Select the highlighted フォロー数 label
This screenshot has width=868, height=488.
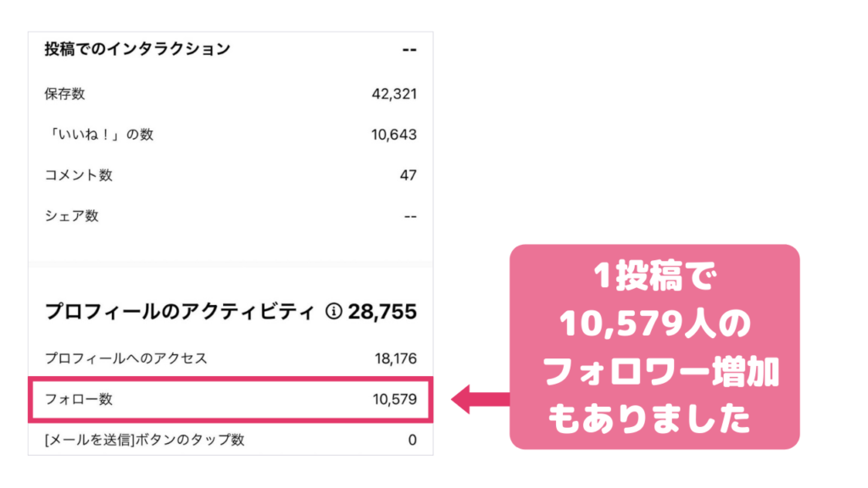(x=79, y=399)
